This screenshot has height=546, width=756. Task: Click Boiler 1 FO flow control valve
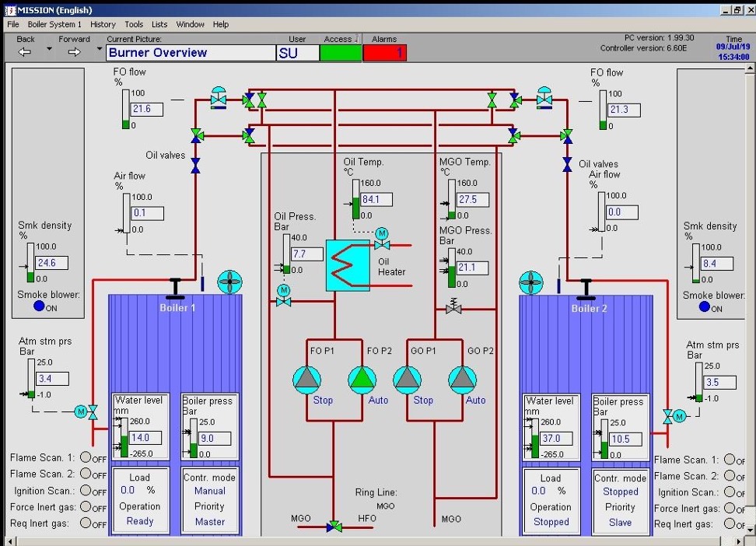click(219, 98)
